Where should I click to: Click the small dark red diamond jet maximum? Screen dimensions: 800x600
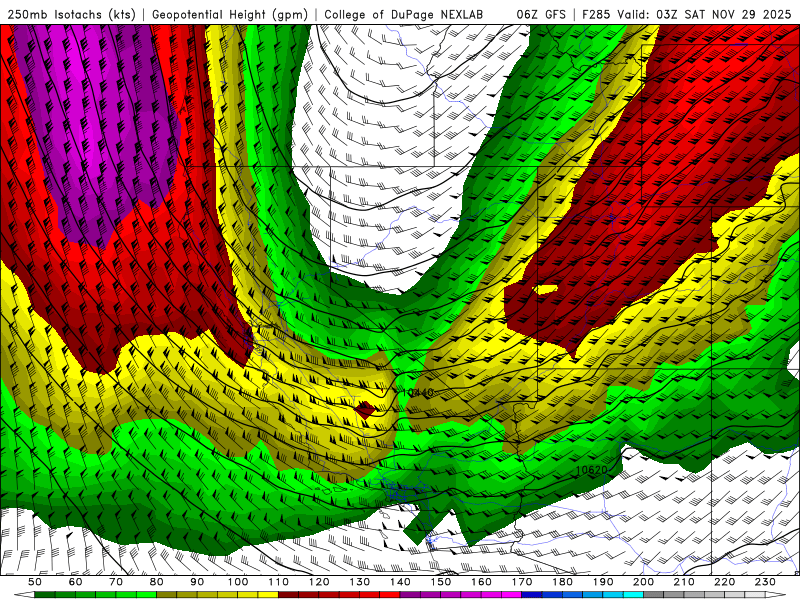(x=365, y=410)
